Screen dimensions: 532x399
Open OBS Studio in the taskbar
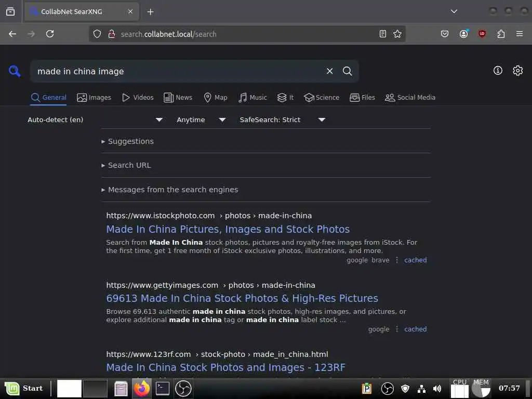pos(183,388)
